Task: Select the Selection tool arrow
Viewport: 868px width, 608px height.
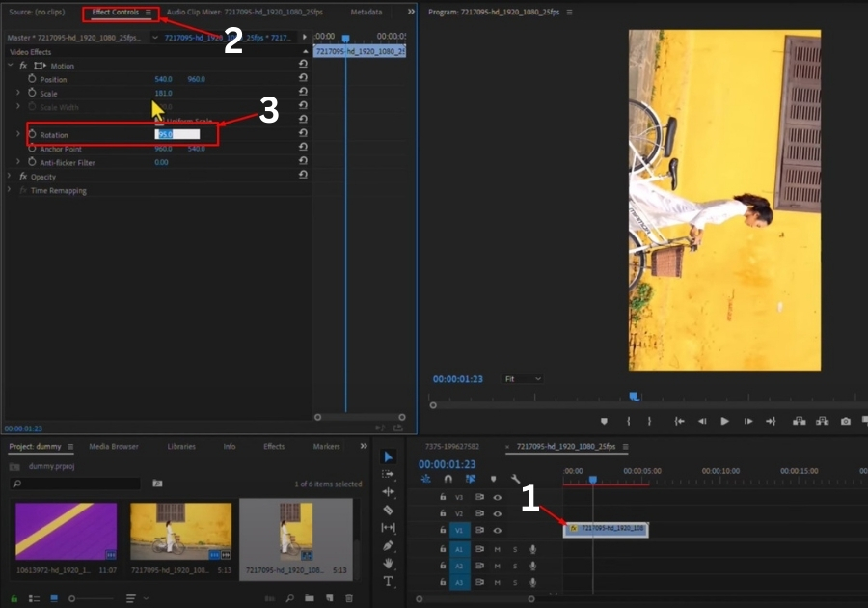Action: click(388, 456)
